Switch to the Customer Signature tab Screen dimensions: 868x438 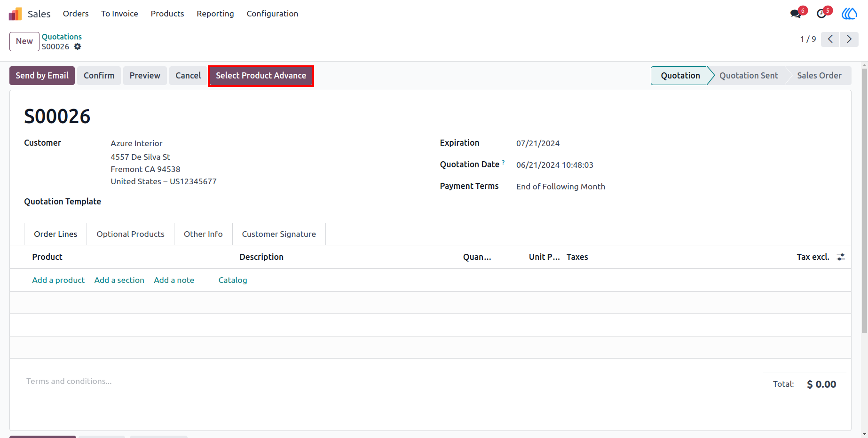coord(279,234)
